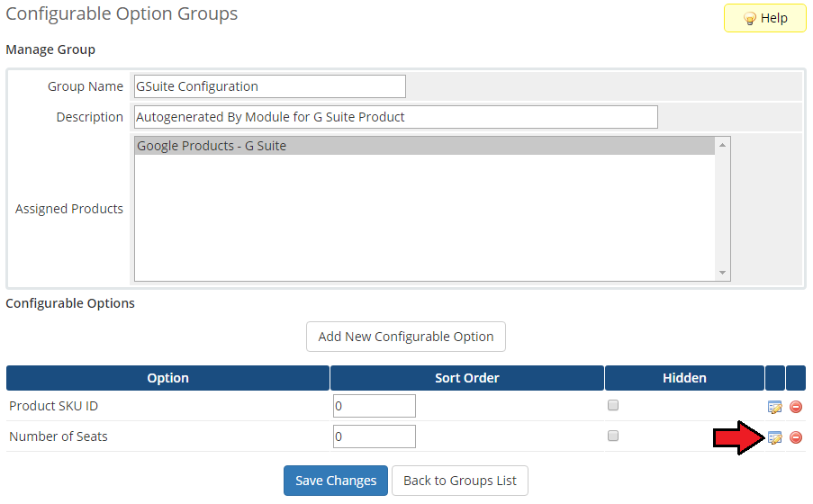
Task: Click the Number of Seats option name
Action: click(x=59, y=436)
